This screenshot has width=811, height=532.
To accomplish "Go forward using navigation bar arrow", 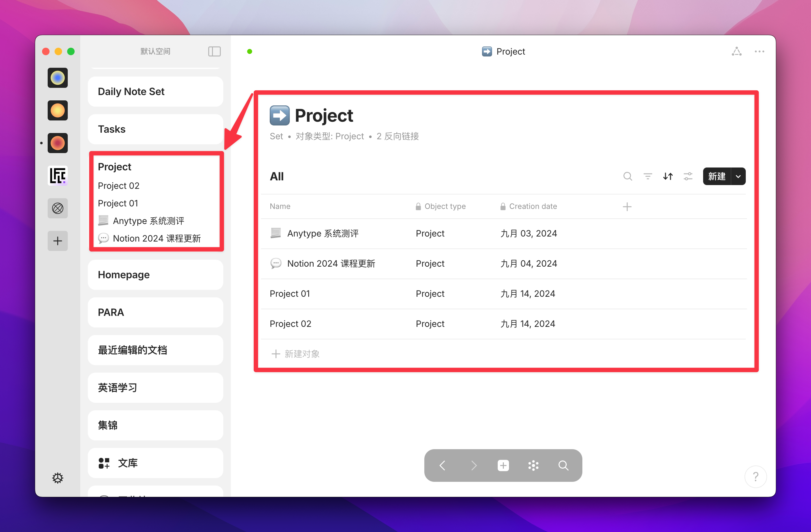I will [x=473, y=465].
